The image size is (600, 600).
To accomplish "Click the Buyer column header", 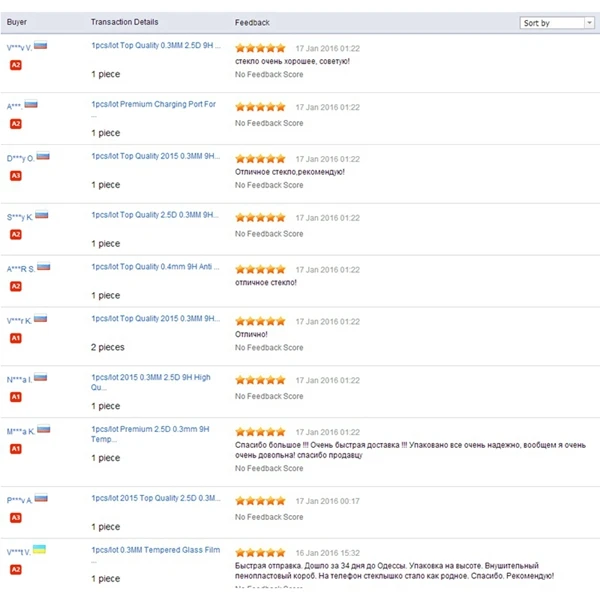I will point(17,22).
